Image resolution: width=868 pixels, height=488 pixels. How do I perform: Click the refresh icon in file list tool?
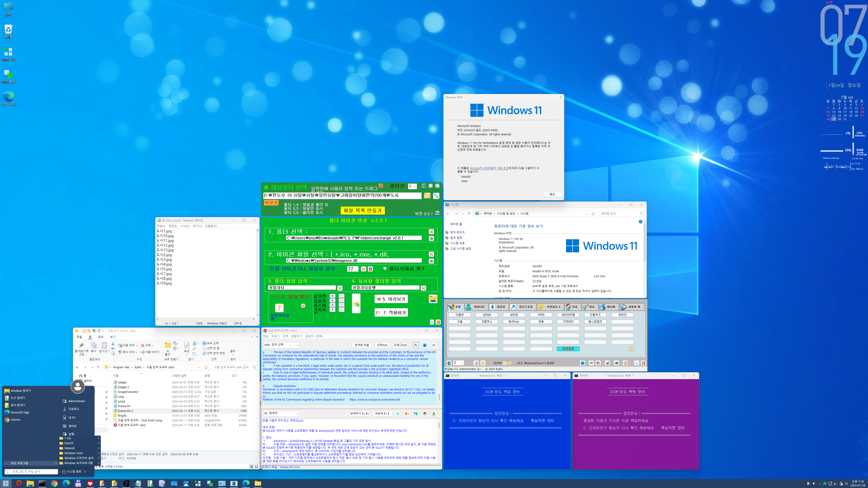click(437, 186)
